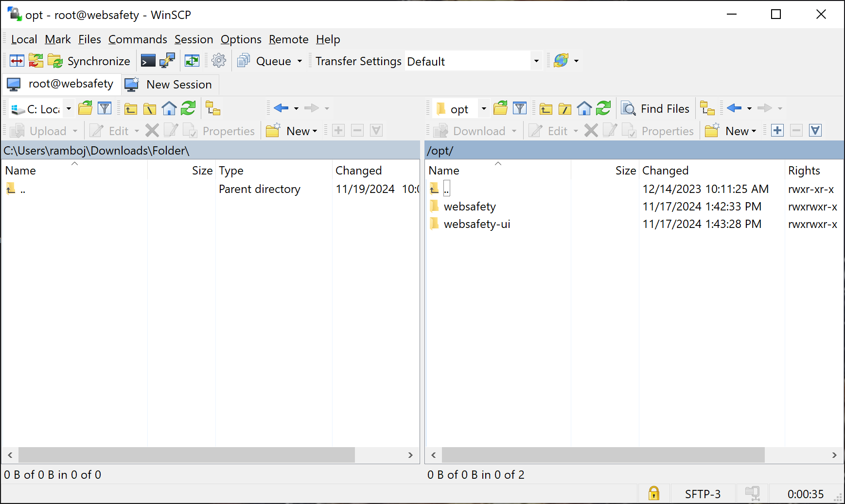
Task: Sort remote panel by Changed column
Action: [x=712, y=171]
